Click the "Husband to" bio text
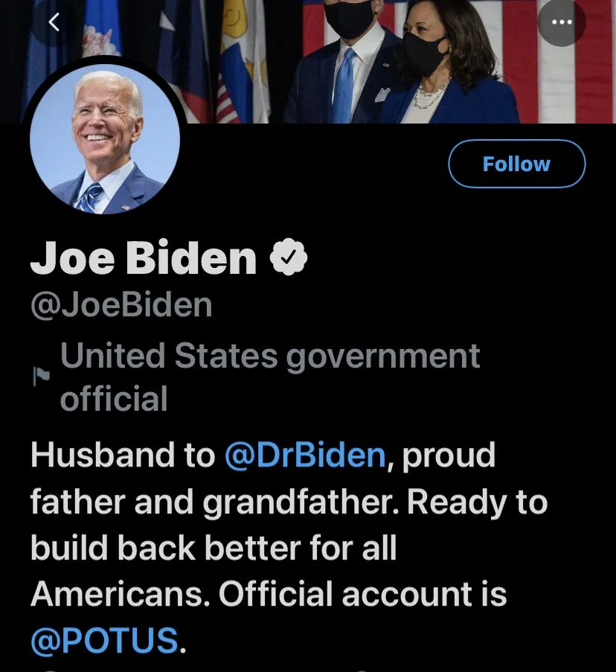Image resolution: width=616 pixels, height=672 pixels. 122,455
